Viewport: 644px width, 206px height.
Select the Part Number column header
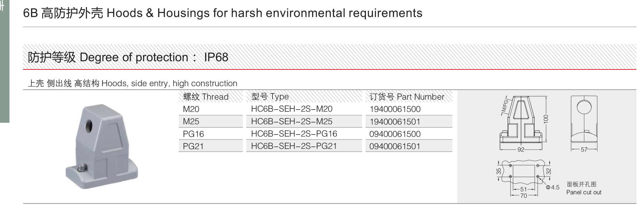(407, 97)
